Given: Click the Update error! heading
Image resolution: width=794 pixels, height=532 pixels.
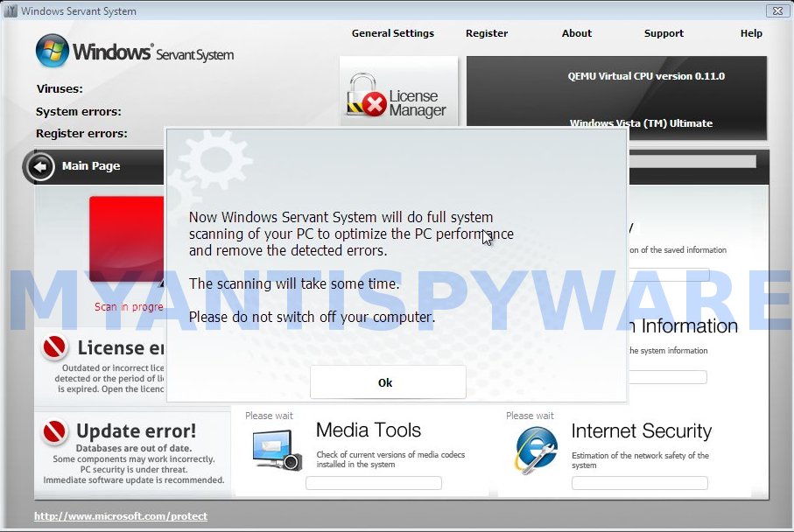Looking at the screenshot, I should click(137, 431).
